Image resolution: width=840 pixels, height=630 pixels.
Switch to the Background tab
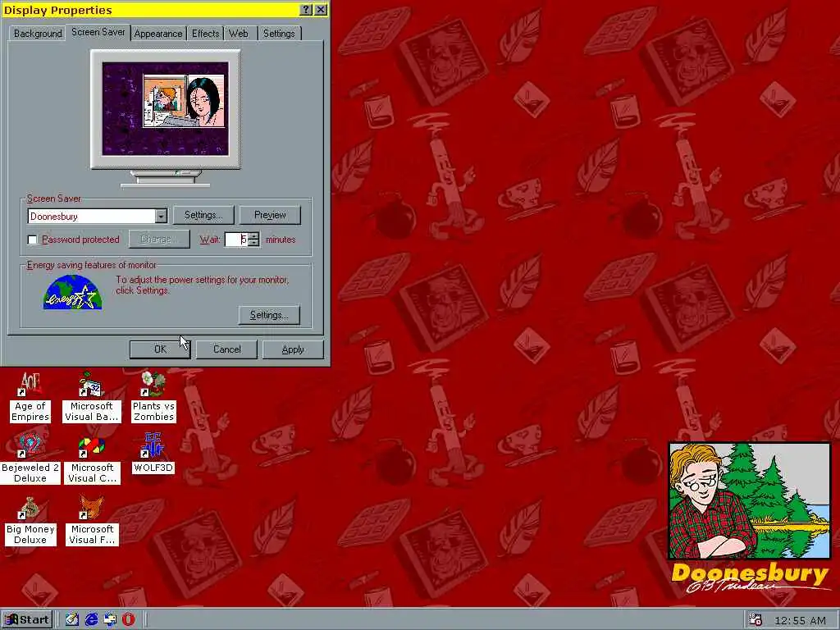(x=38, y=33)
